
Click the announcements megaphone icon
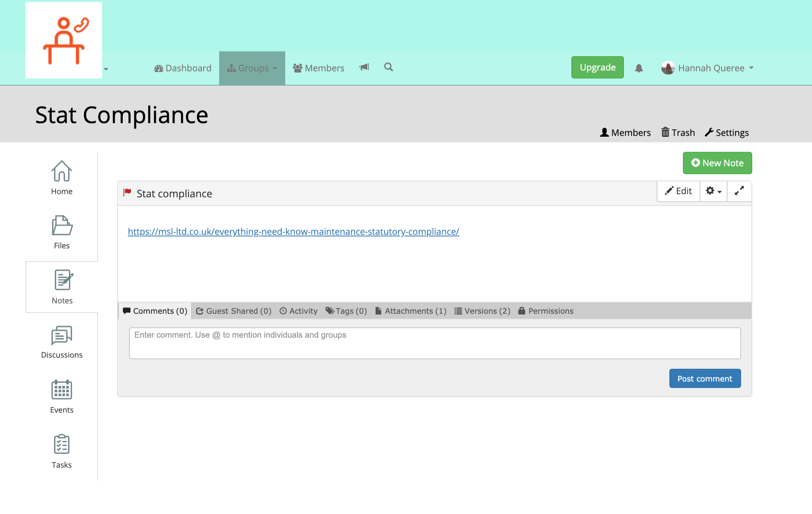[364, 67]
